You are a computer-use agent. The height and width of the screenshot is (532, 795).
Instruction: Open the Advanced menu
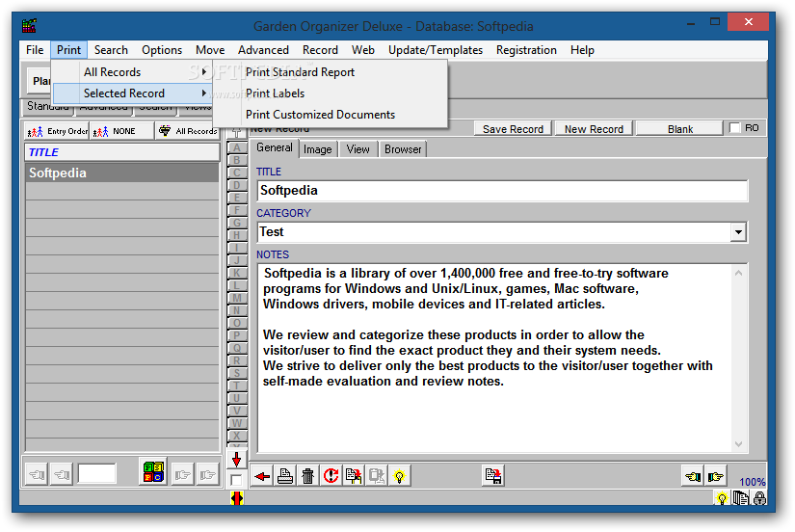tap(263, 50)
